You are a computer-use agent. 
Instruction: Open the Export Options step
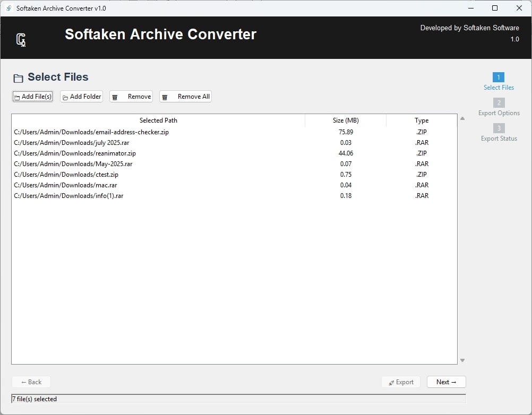(x=499, y=108)
